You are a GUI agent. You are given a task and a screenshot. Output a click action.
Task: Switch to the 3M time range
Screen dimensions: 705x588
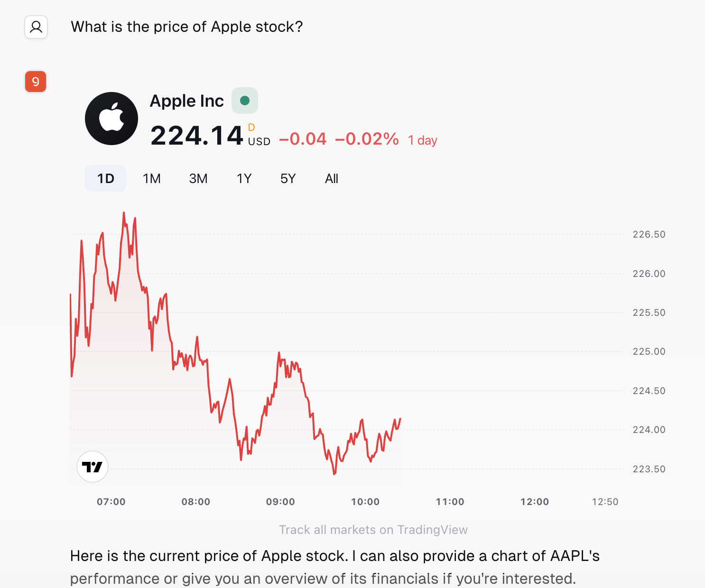click(198, 178)
